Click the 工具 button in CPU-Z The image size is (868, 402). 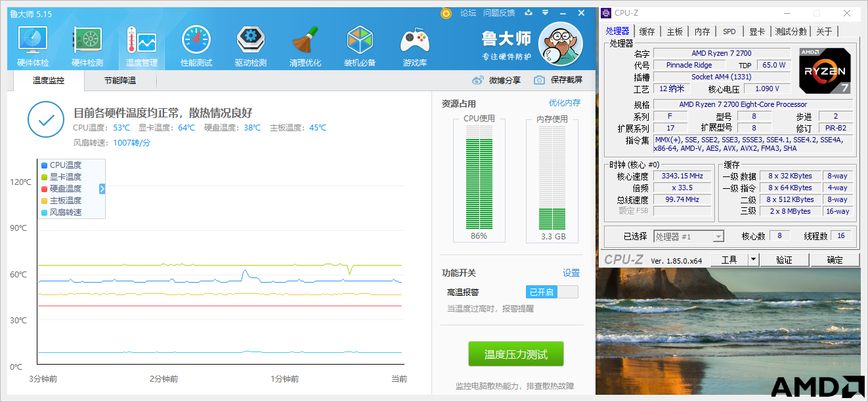pos(729,260)
